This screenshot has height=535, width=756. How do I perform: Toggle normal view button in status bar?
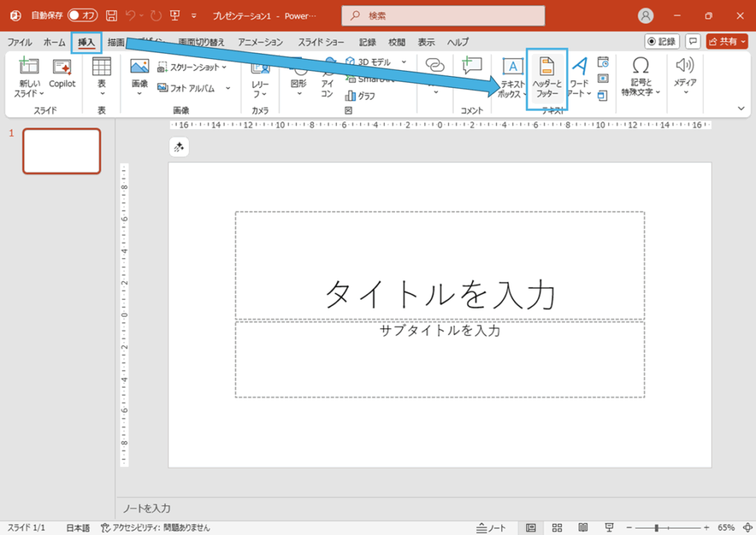[x=531, y=528]
